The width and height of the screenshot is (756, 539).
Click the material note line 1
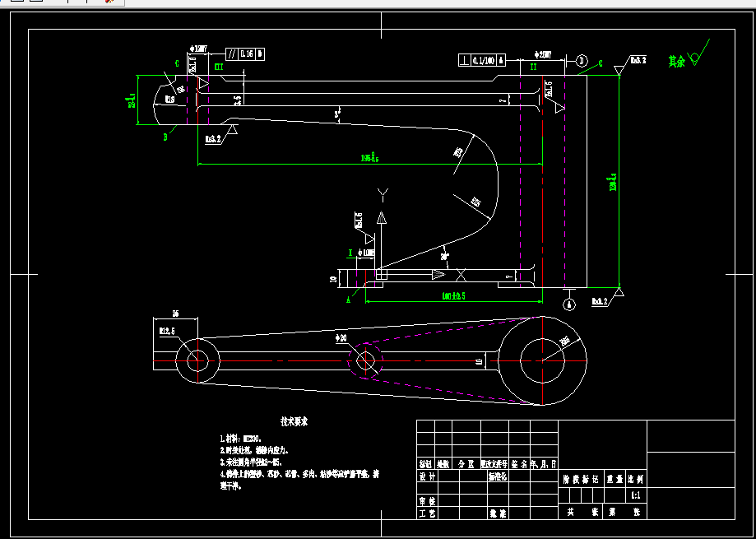click(240, 439)
